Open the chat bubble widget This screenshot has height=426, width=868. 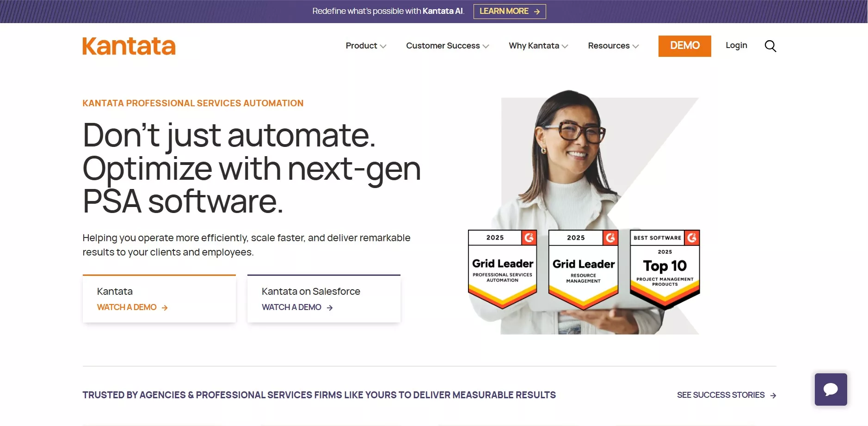point(831,389)
